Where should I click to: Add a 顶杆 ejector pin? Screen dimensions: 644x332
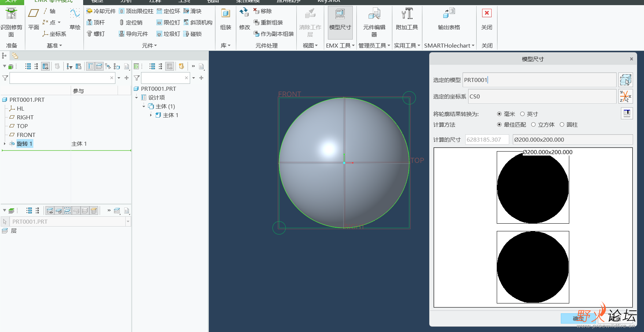96,22
